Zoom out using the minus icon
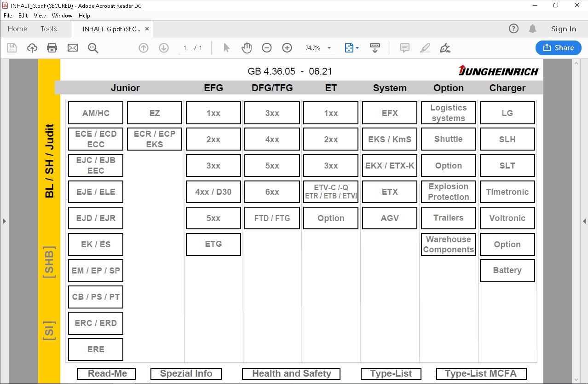Image resolution: width=588 pixels, height=384 pixels. tap(266, 47)
